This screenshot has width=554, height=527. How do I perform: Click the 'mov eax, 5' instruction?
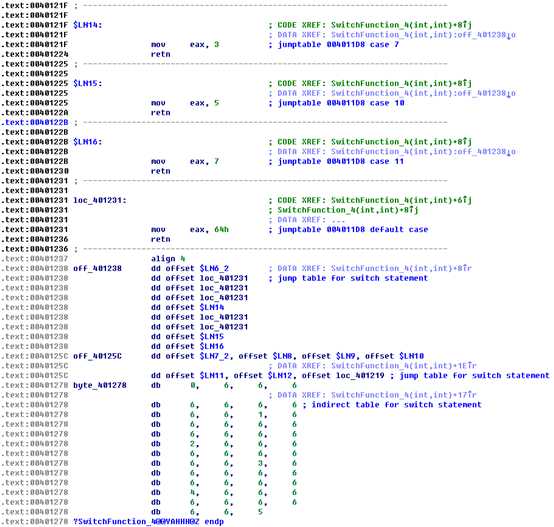(185, 103)
